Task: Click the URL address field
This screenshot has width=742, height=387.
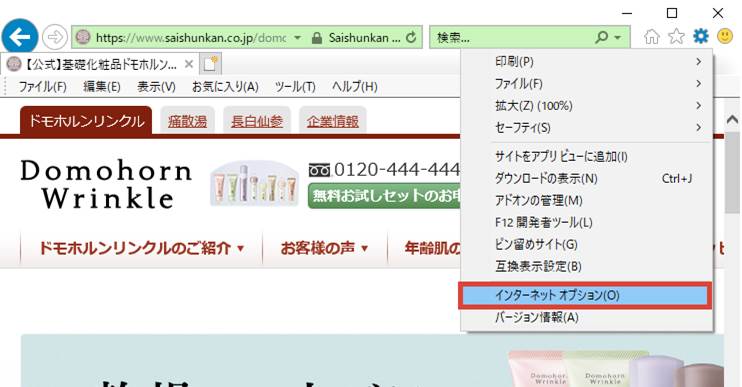Action: pyautogui.click(x=191, y=37)
